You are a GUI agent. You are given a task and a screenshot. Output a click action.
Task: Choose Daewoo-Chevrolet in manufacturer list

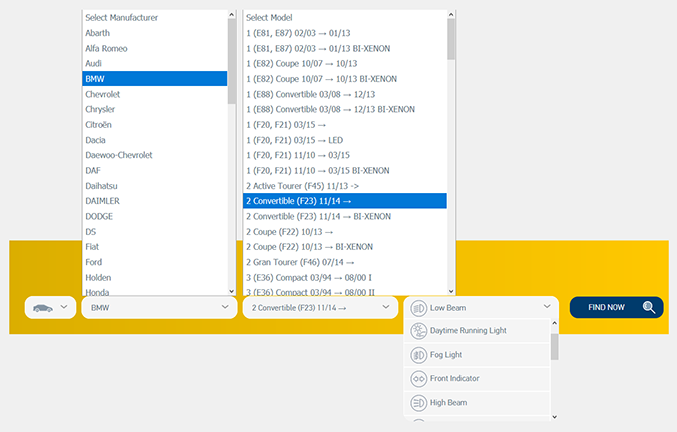click(x=155, y=155)
